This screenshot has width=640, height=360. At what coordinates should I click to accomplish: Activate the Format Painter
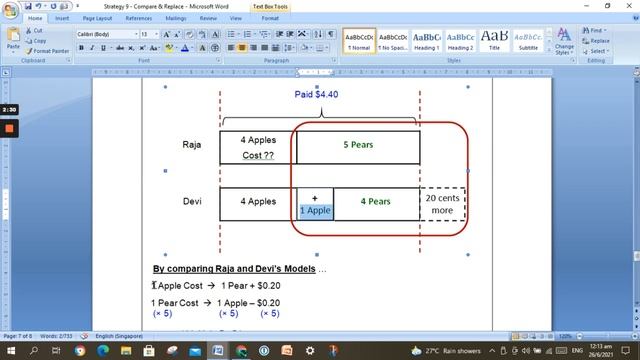point(47,51)
